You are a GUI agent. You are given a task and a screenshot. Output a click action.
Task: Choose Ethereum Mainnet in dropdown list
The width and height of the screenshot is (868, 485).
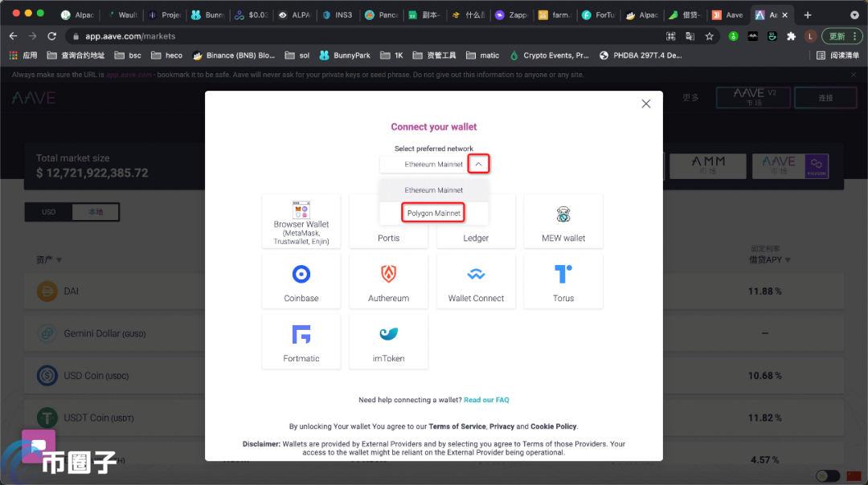[433, 190]
